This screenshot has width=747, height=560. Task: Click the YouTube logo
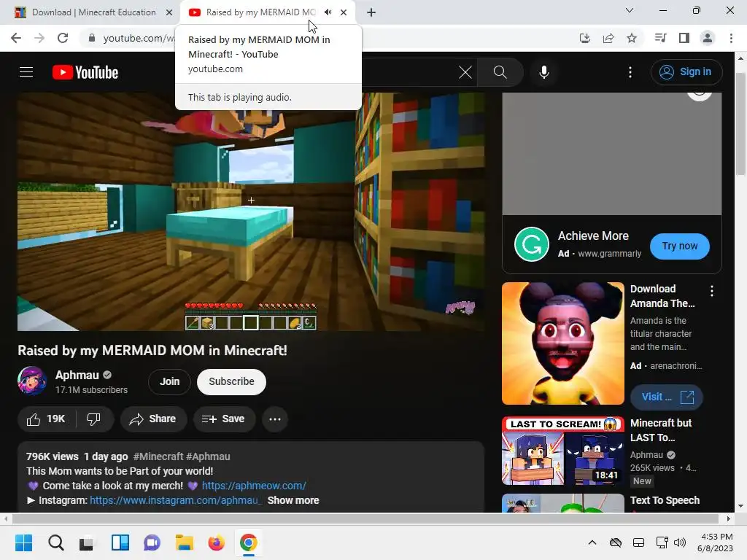85,72
